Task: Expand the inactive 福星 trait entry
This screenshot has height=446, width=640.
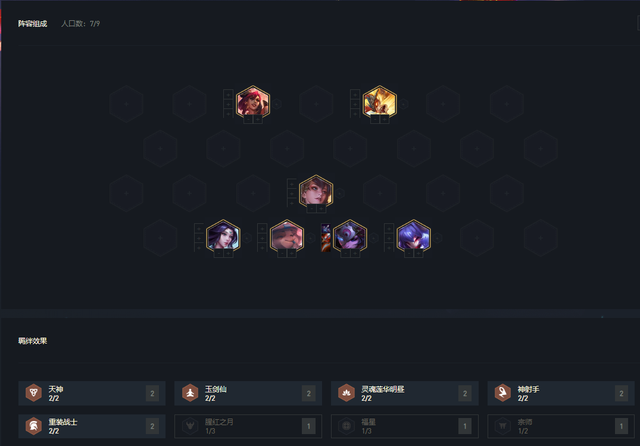Action: coord(404,426)
